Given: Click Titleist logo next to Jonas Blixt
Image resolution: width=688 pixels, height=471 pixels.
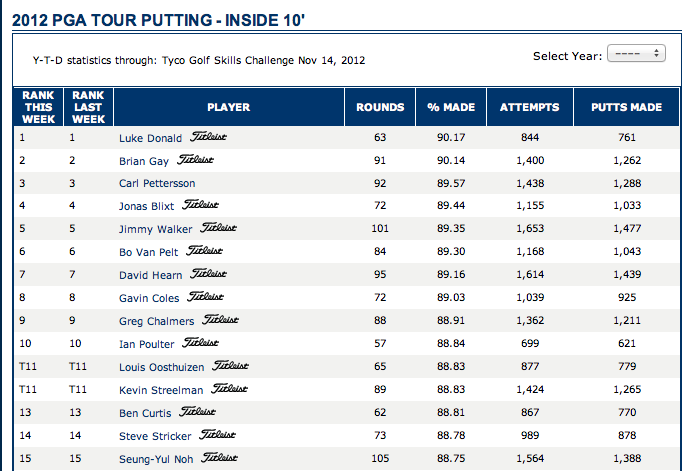Looking at the screenshot, I should tap(201, 204).
